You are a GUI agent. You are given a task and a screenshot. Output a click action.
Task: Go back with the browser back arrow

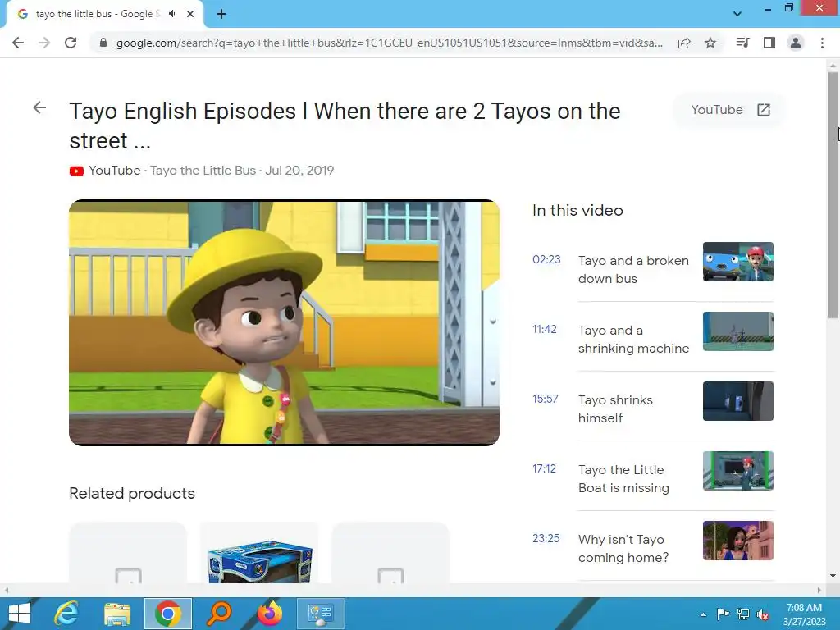pyautogui.click(x=18, y=43)
